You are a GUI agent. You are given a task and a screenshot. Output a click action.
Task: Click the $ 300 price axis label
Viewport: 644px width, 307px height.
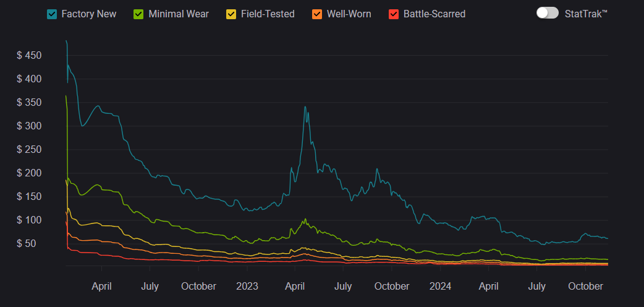point(29,126)
